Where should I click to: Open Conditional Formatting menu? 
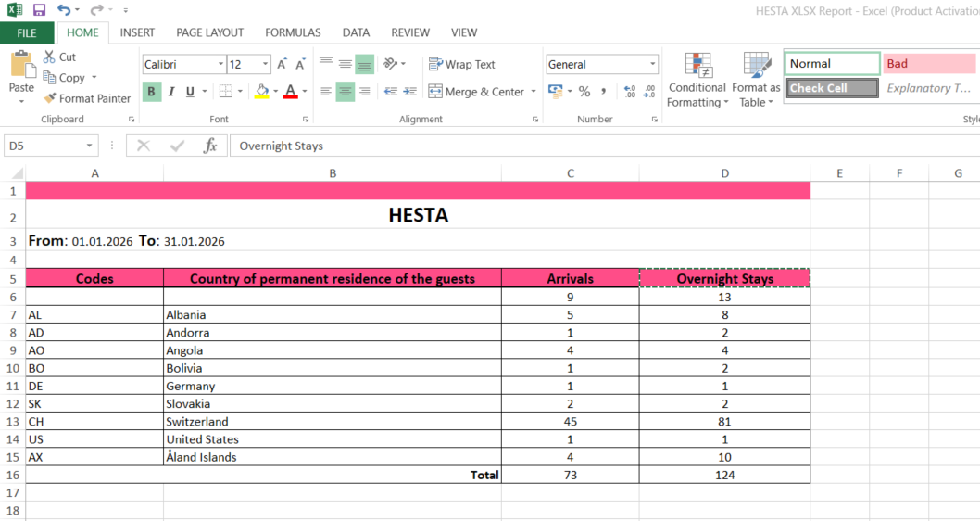pos(697,81)
